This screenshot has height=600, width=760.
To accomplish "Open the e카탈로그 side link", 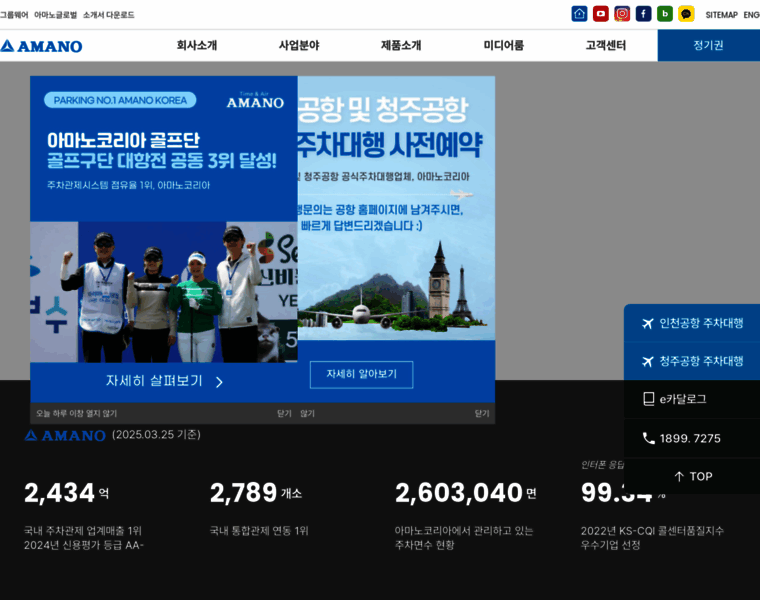I will [692, 399].
